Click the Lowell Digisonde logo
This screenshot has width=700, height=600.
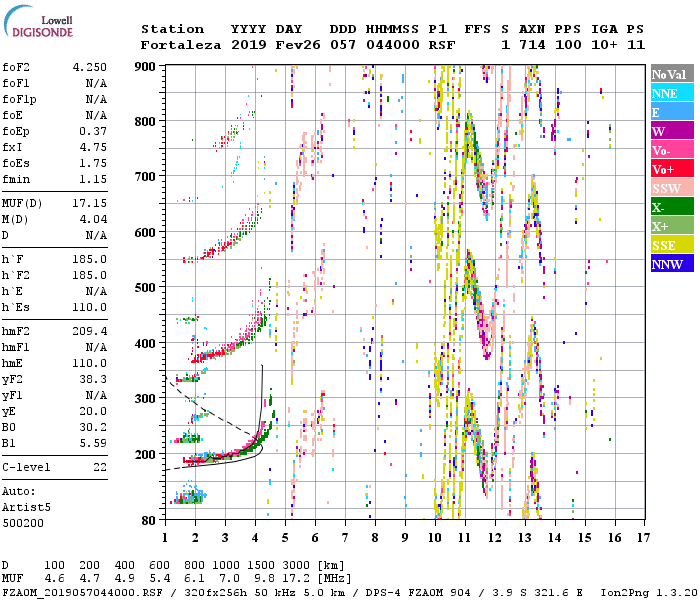click(x=38, y=21)
